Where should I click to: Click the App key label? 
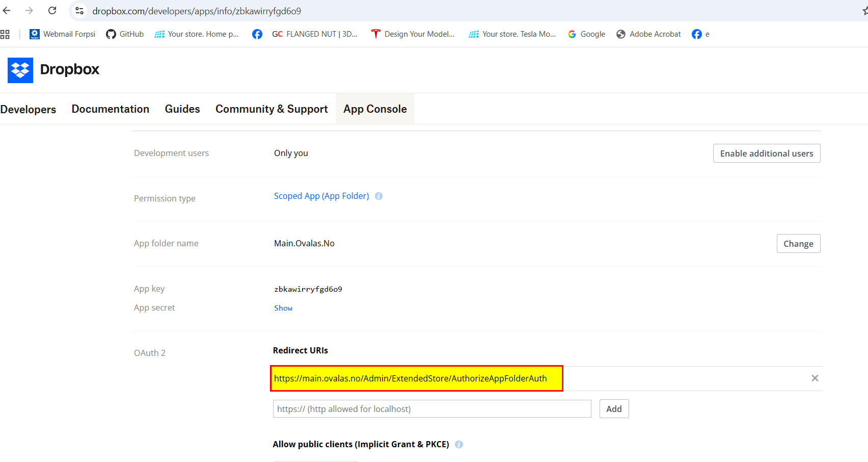(x=149, y=289)
